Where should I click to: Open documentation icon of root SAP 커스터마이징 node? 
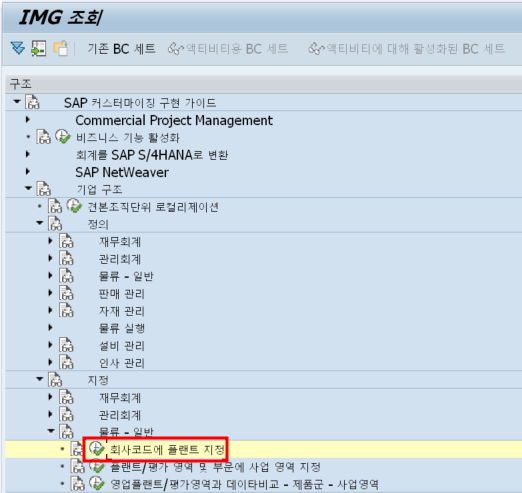[x=32, y=102]
